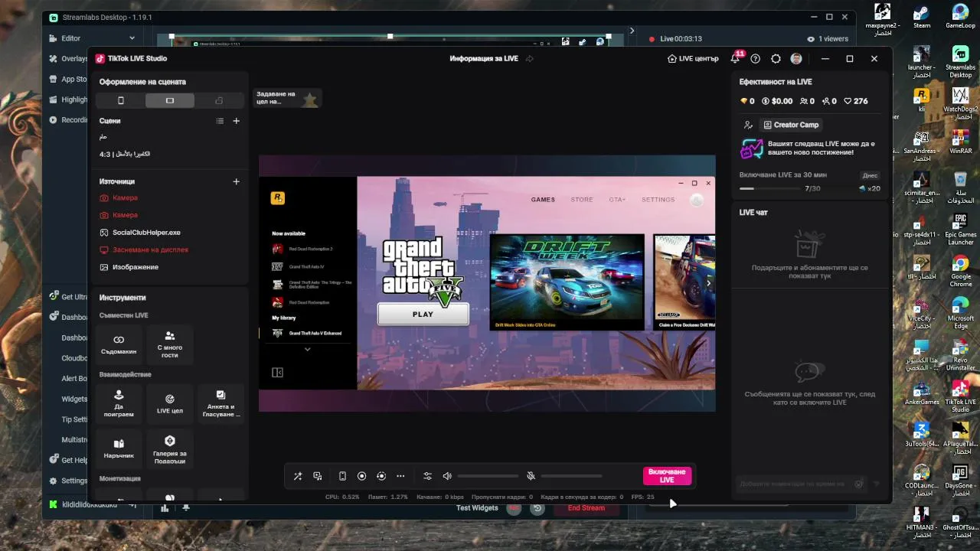Click the phone preview icon in bottom toolbar

[342, 476]
